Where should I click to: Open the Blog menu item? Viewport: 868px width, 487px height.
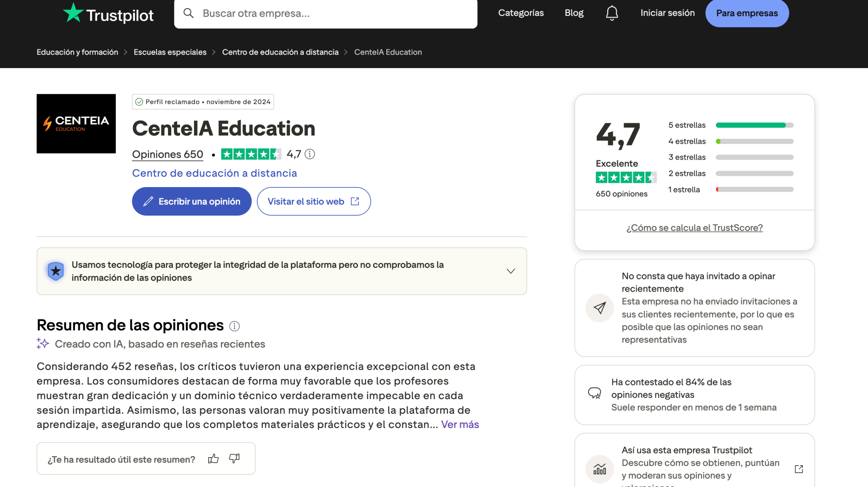pyautogui.click(x=574, y=13)
